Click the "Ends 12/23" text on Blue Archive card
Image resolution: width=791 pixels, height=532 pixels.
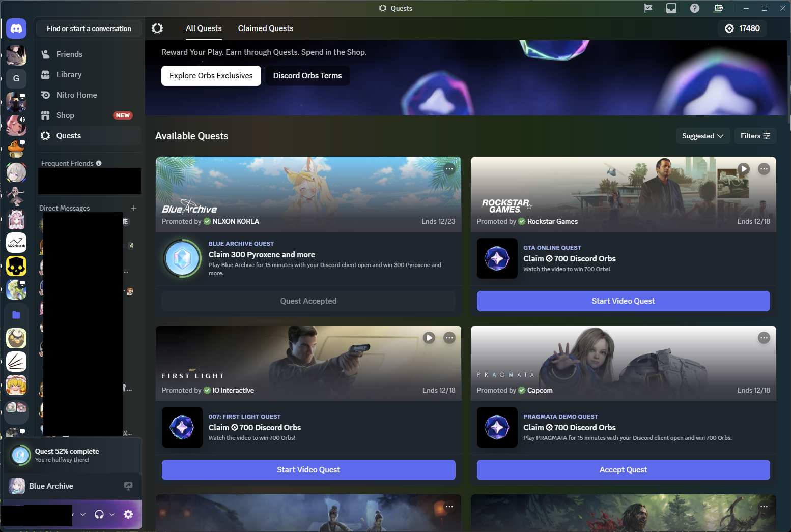438,221
